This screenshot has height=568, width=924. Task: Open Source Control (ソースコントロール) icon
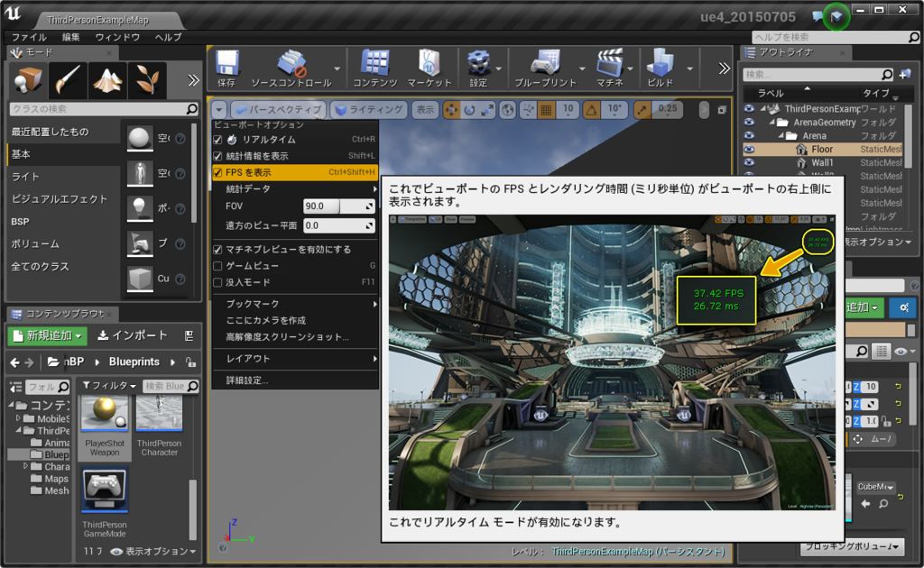click(x=291, y=69)
